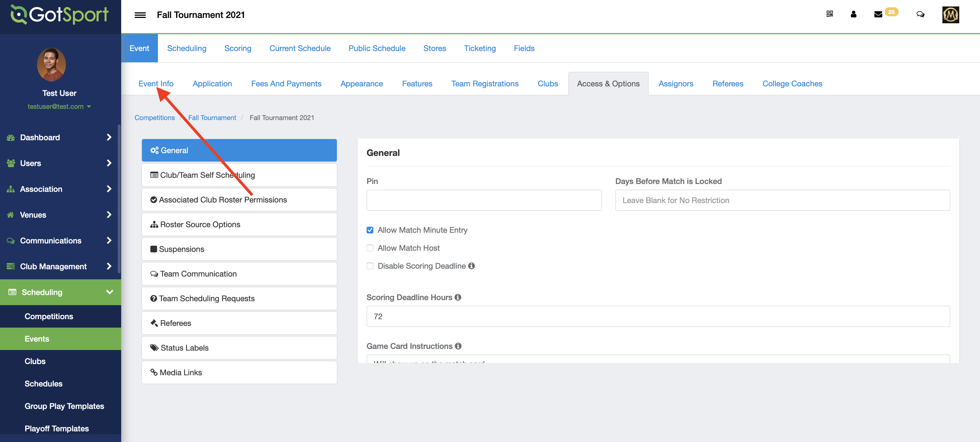Click the question icon on Team Scheduling Requests
This screenshot has height=442, width=980.
(153, 299)
